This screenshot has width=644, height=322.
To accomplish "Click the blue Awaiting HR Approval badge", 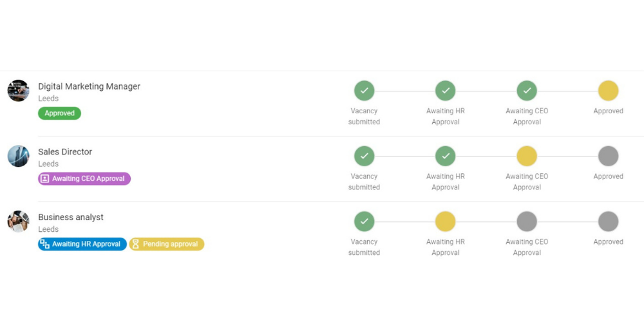I will 82,244.
